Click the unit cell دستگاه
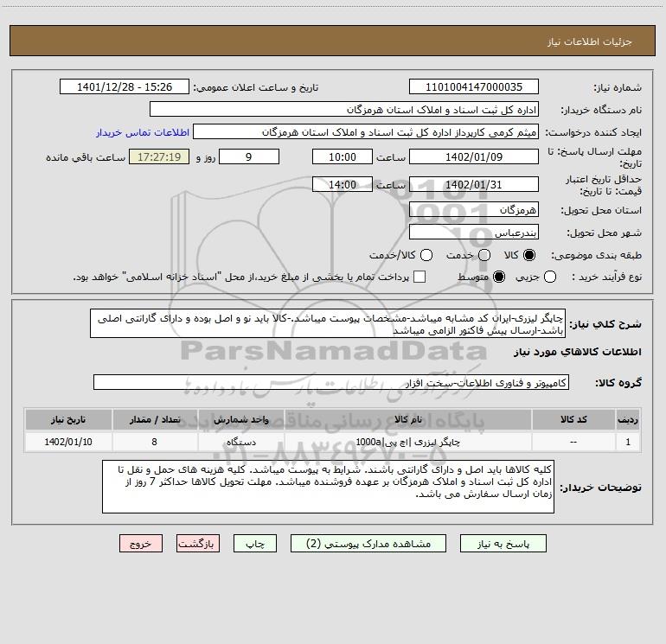The width and height of the screenshot is (666, 644). coord(240,442)
